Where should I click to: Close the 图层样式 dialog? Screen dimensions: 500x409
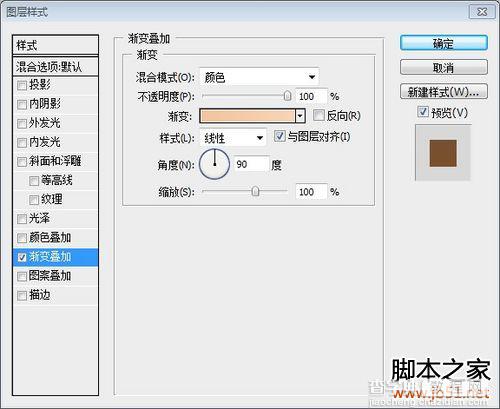[x=482, y=12]
